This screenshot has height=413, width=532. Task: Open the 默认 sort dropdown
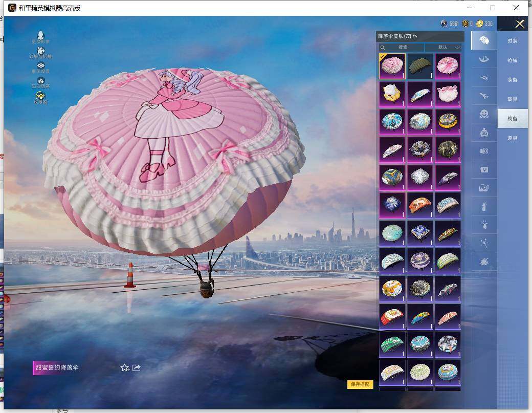444,47
